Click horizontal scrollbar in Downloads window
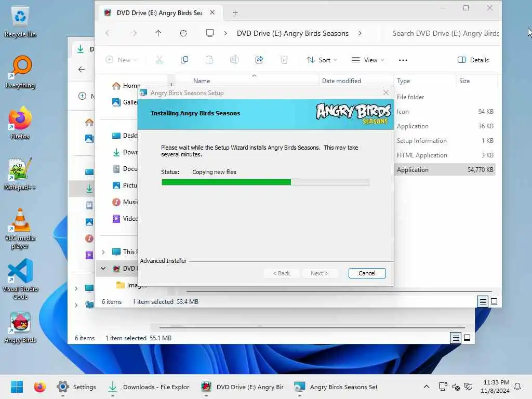The width and height of the screenshot is (532, 399). point(312,327)
